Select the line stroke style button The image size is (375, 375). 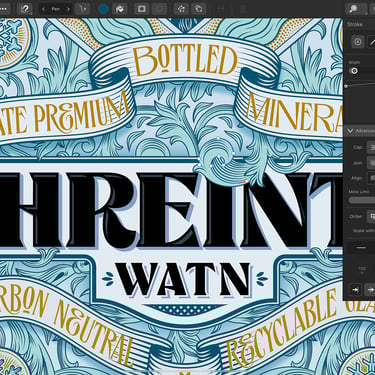click(372, 42)
